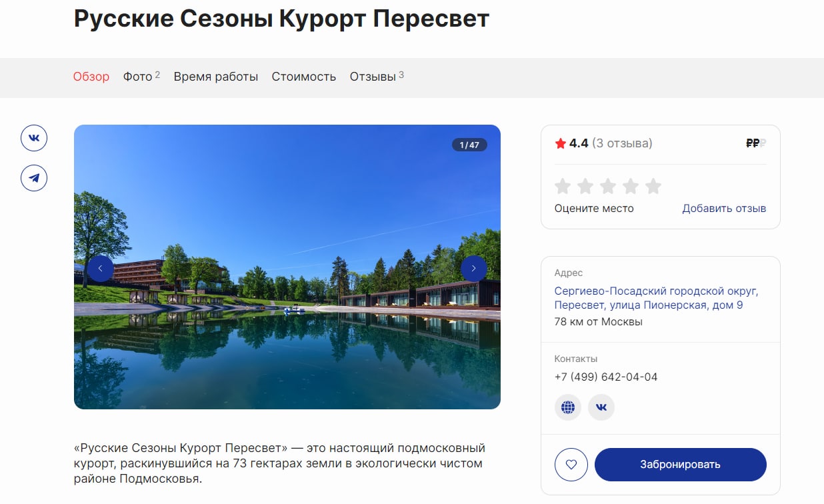Rate the place five stars

653,186
